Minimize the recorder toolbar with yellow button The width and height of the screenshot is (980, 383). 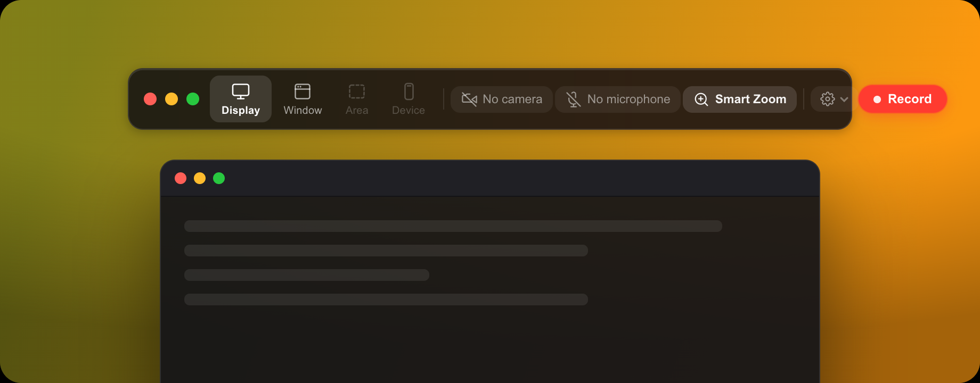pos(171,99)
